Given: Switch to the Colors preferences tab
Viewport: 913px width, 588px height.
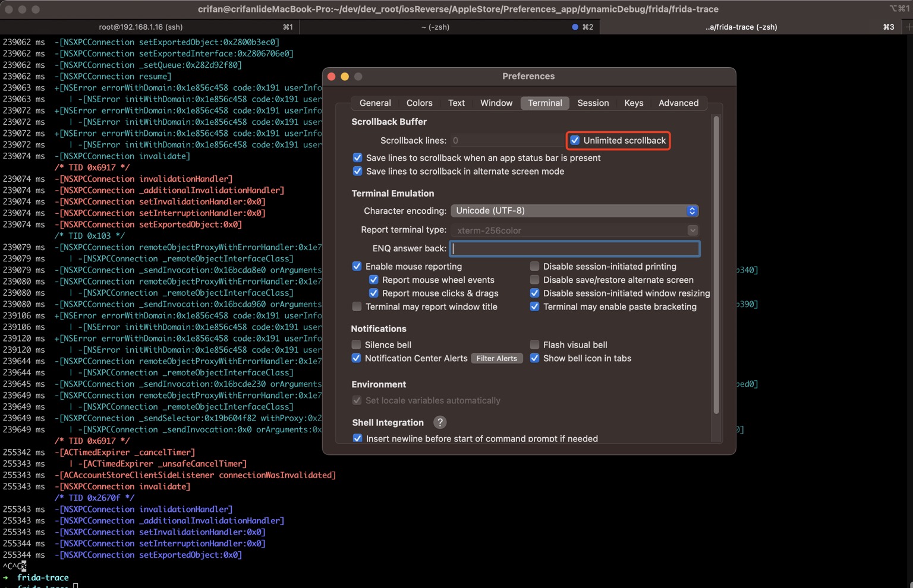Looking at the screenshot, I should click(419, 103).
